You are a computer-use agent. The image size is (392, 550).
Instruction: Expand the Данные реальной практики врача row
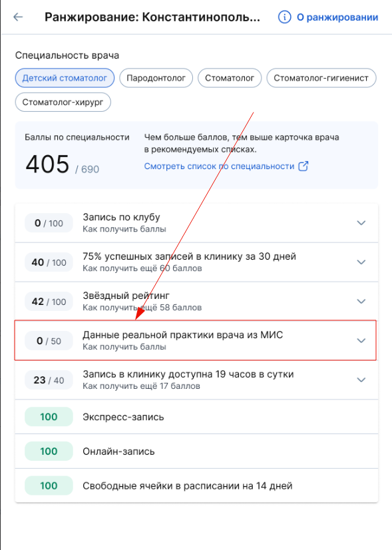click(x=361, y=340)
